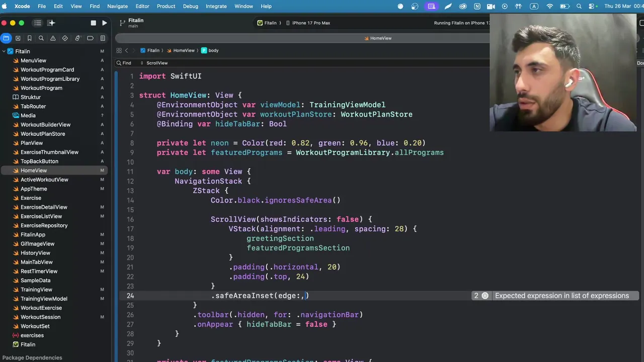Open the Debug navigator icon
This screenshot has width=644, height=362.
(77, 38)
